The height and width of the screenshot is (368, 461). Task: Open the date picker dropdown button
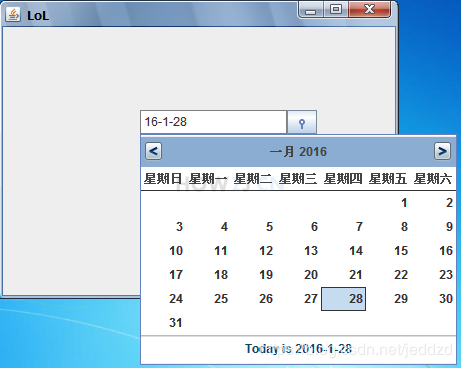point(302,122)
